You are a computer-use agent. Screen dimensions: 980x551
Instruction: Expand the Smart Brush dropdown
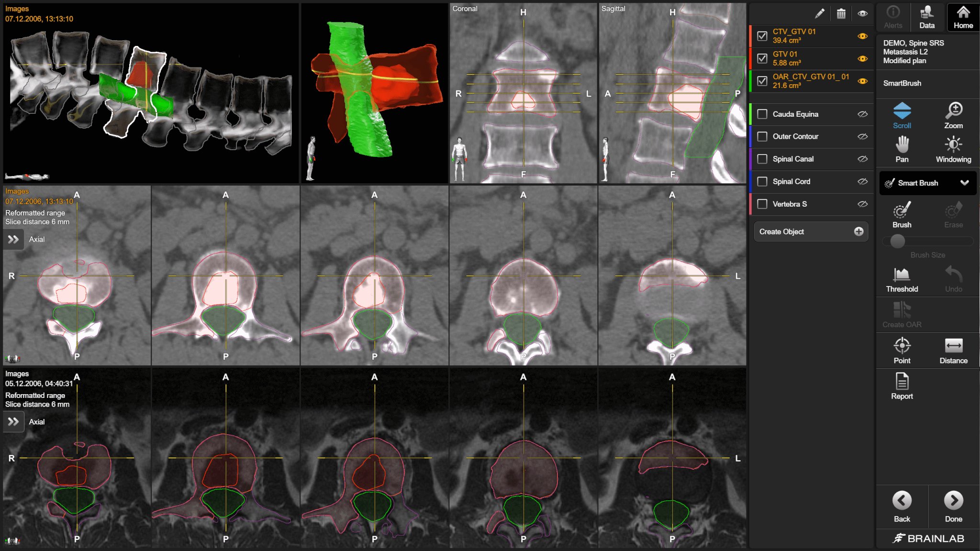964,183
